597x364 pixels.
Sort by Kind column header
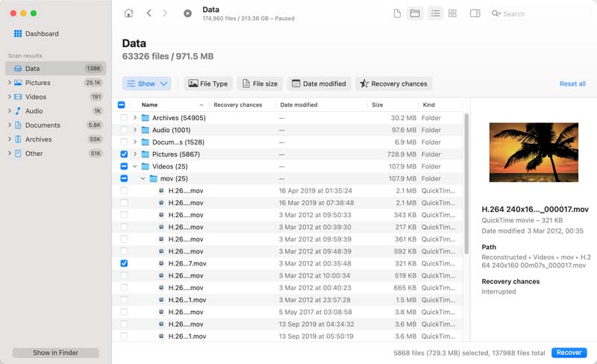pyautogui.click(x=428, y=104)
